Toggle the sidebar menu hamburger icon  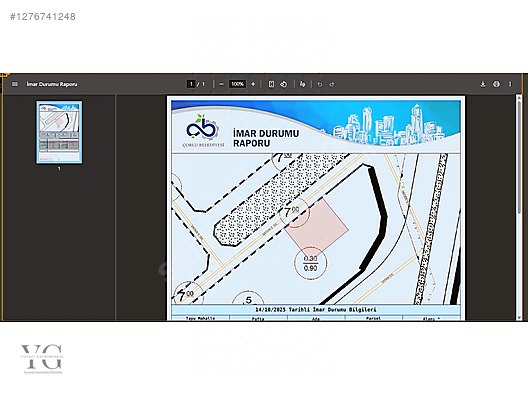pyautogui.click(x=14, y=84)
